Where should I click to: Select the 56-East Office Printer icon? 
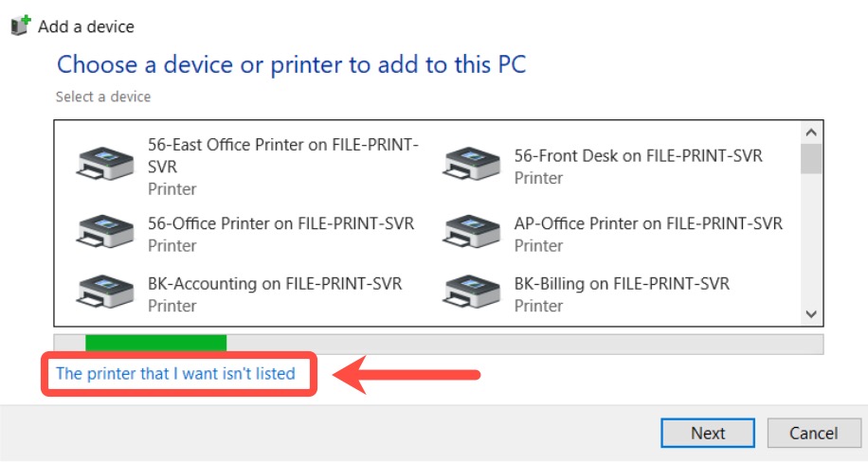[x=104, y=163]
